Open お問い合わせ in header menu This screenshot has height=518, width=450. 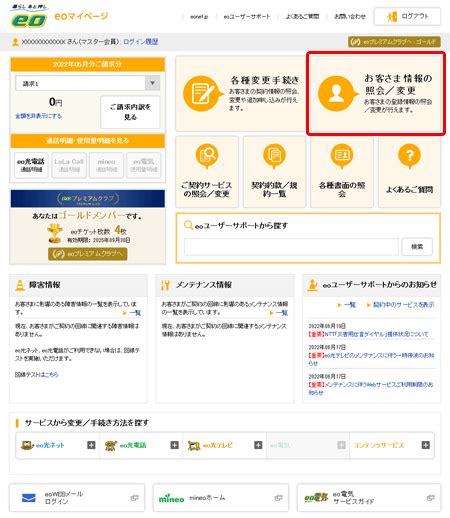pyautogui.click(x=350, y=16)
